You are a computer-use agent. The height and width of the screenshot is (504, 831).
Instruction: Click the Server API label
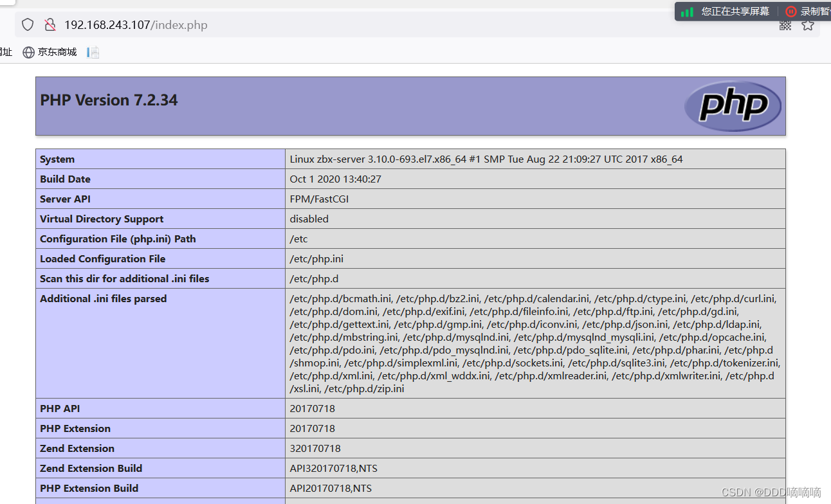click(x=65, y=199)
